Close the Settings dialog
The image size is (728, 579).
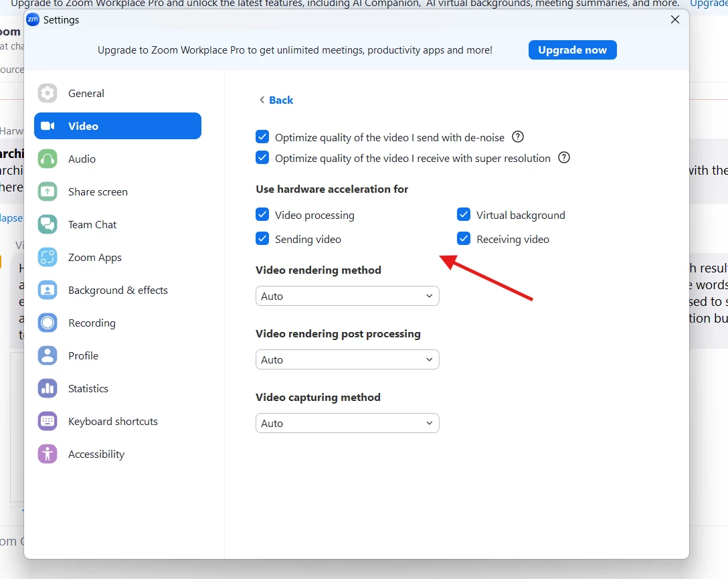coord(675,19)
